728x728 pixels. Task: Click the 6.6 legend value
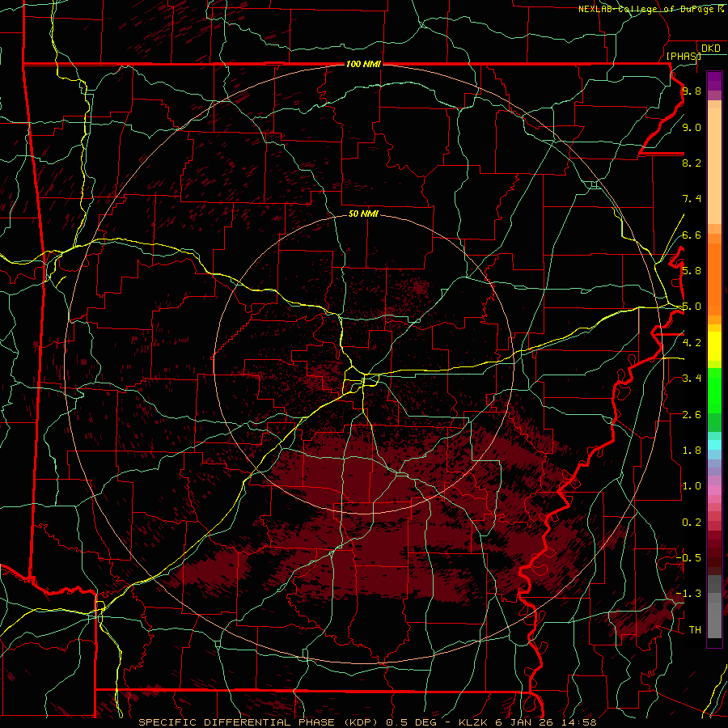point(692,235)
